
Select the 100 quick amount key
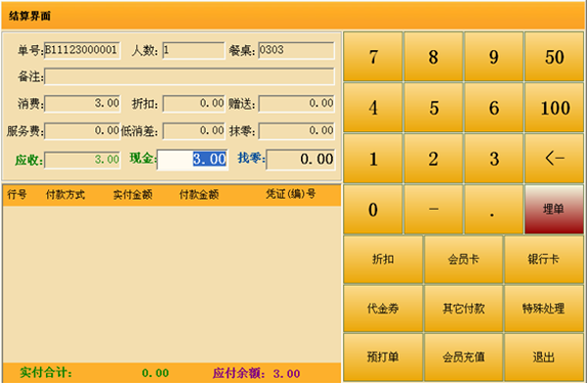pos(555,108)
